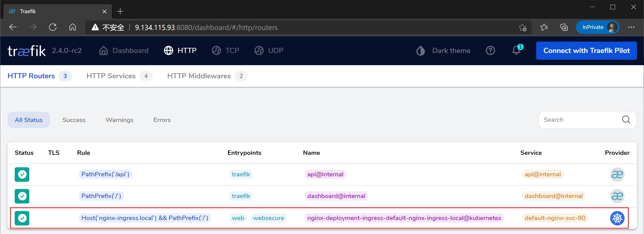This screenshot has width=644, height=234.
Task: Filter routers by Success
Action: [x=74, y=120]
